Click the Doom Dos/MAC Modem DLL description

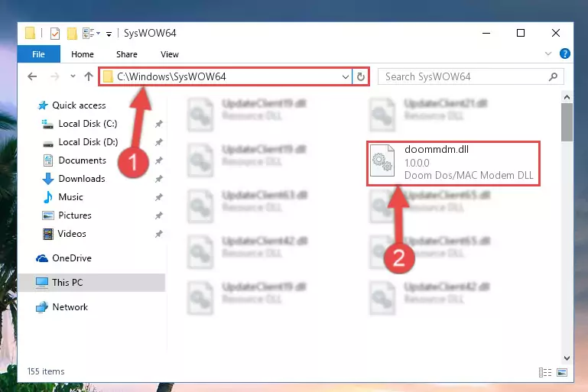tap(469, 176)
